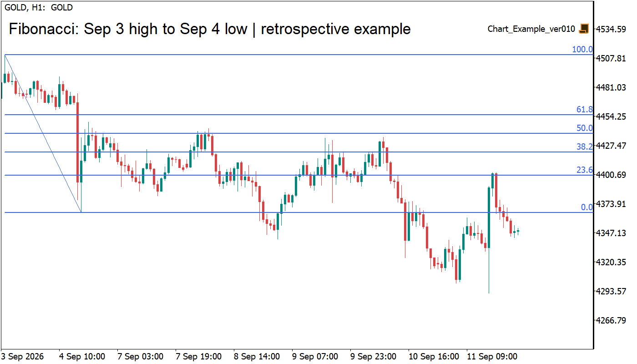Click the 4320.35 price axis label
This screenshot has width=637, height=364.
coord(612,262)
